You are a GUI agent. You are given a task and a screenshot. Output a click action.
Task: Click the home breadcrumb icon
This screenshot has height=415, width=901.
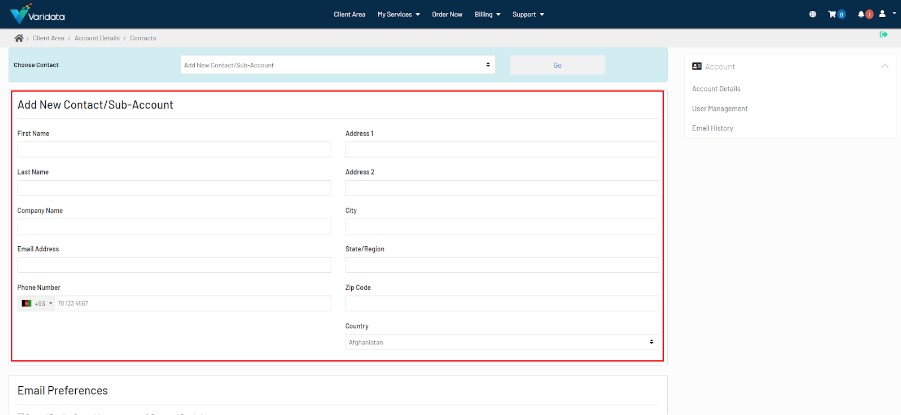(19, 38)
